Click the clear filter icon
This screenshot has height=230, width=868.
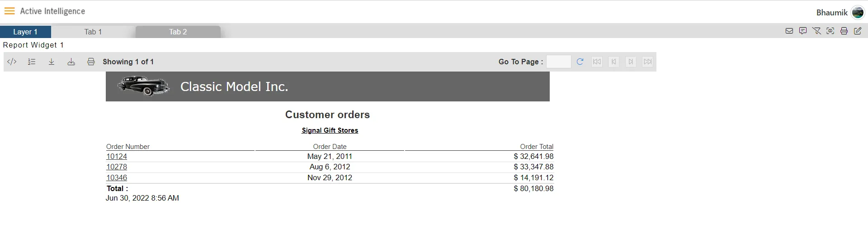(816, 31)
